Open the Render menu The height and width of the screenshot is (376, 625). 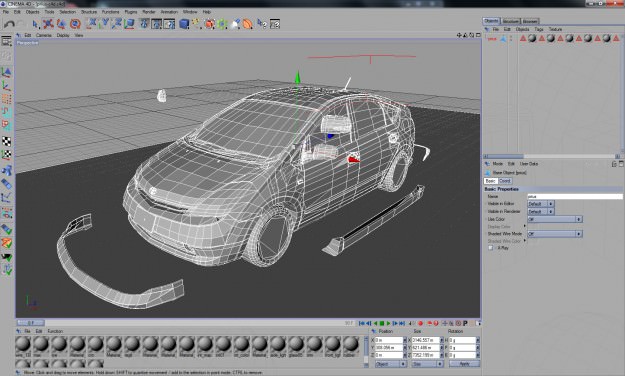(x=149, y=12)
